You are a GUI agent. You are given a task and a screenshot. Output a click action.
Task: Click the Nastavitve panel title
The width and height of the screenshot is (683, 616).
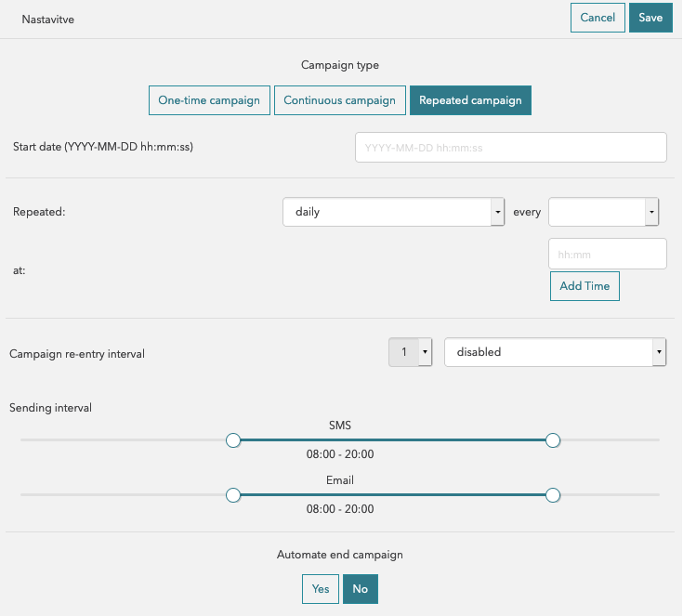click(47, 19)
